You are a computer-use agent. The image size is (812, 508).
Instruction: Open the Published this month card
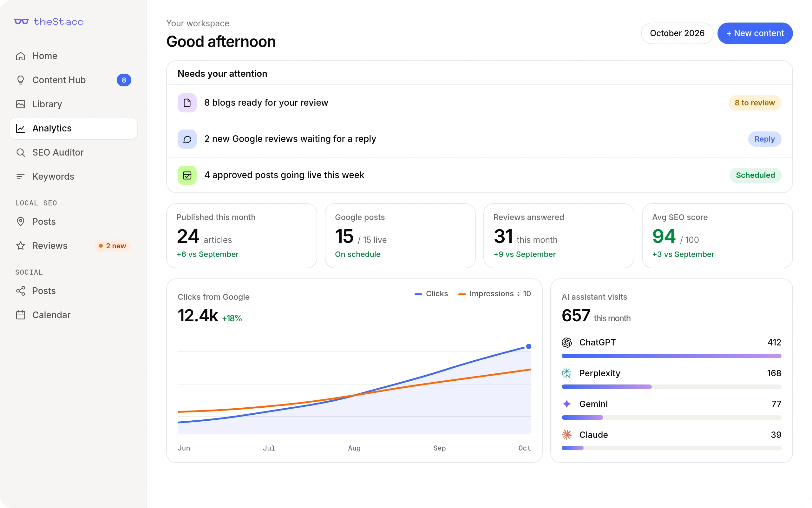242,236
